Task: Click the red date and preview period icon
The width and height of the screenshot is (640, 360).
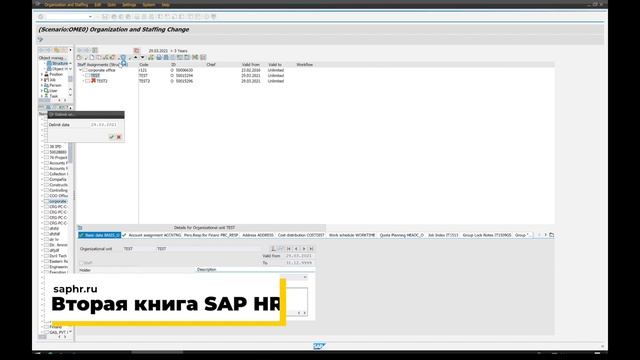Action: [137, 51]
